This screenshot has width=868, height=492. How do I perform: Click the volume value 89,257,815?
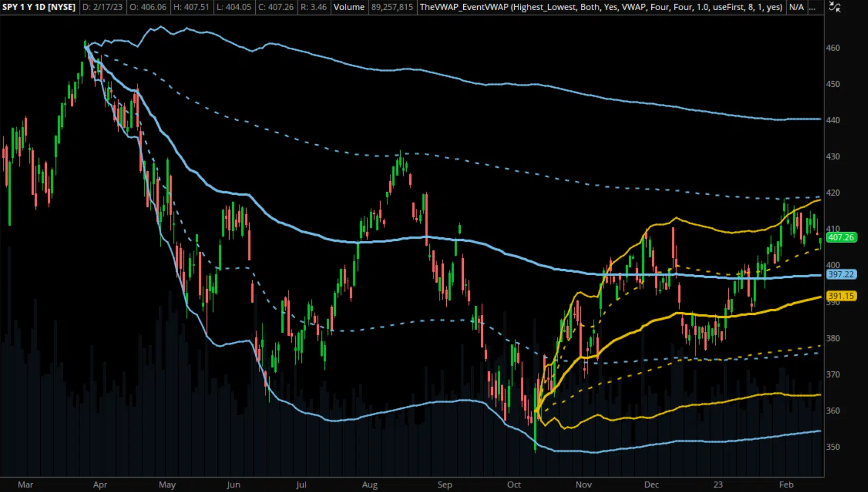pos(392,7)
